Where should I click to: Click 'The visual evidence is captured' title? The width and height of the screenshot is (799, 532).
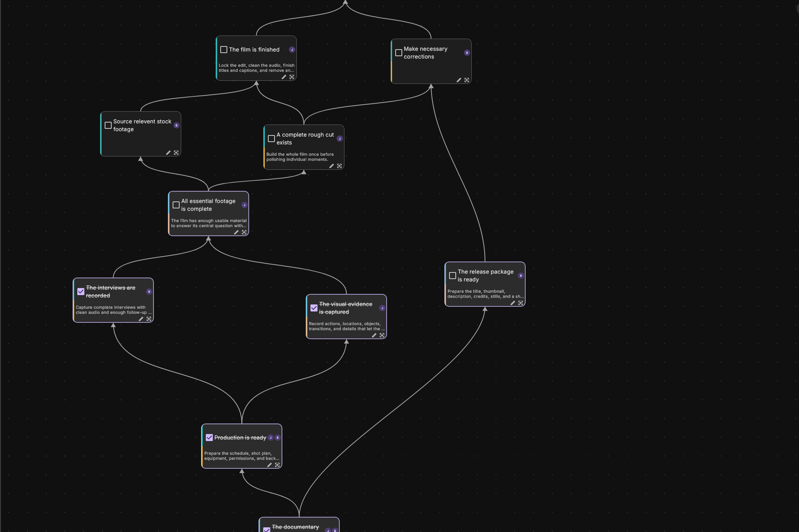(x=346, y=308)
